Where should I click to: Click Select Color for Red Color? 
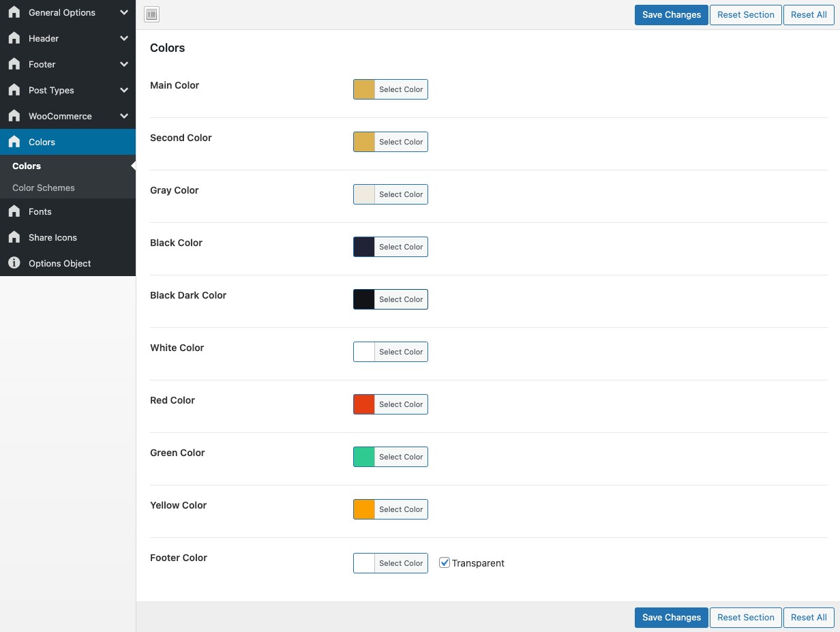(x=401, y=404)
